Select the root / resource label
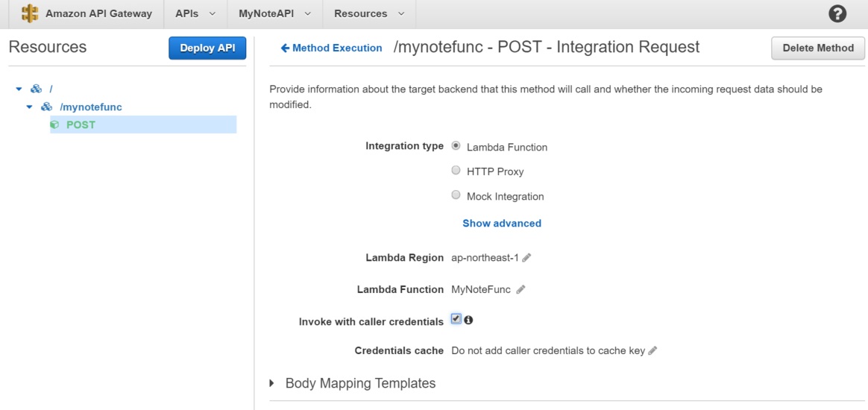The width and height of the screenshot is (868, 410). 51,89
